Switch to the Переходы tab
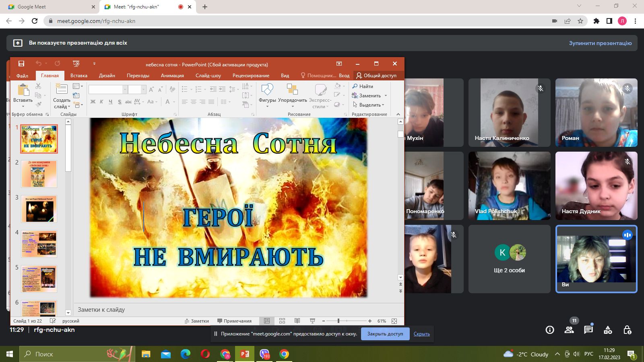Viewport: 644px width, 362px height. 138,76
